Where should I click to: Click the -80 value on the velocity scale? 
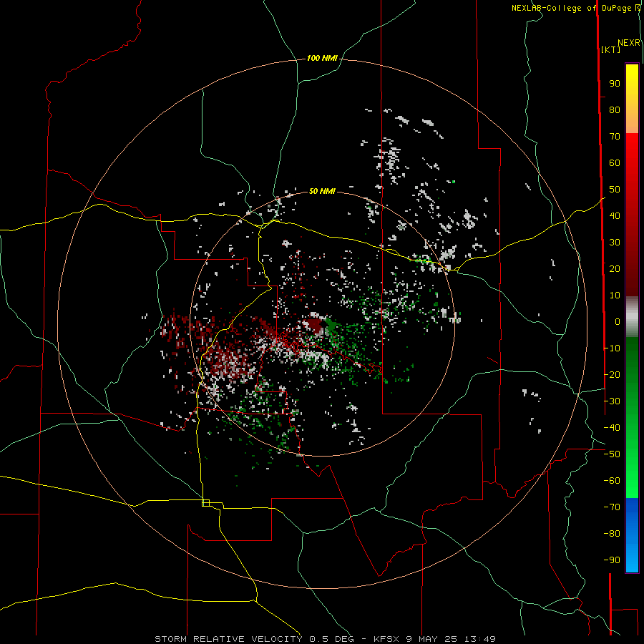(612, 534)
